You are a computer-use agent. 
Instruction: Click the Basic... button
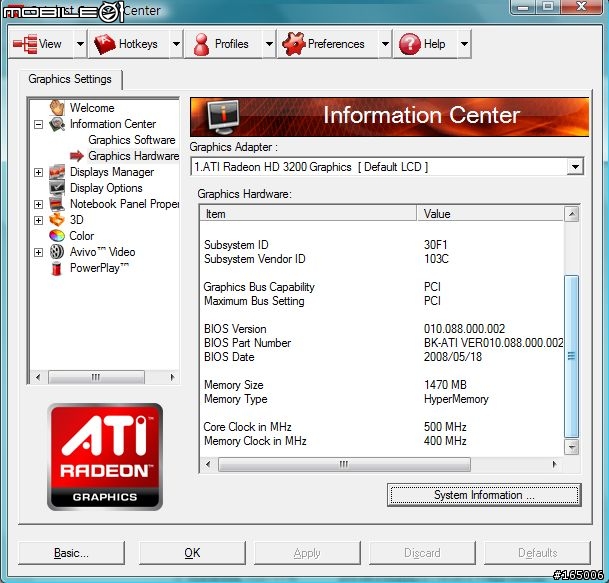(71, 553)
